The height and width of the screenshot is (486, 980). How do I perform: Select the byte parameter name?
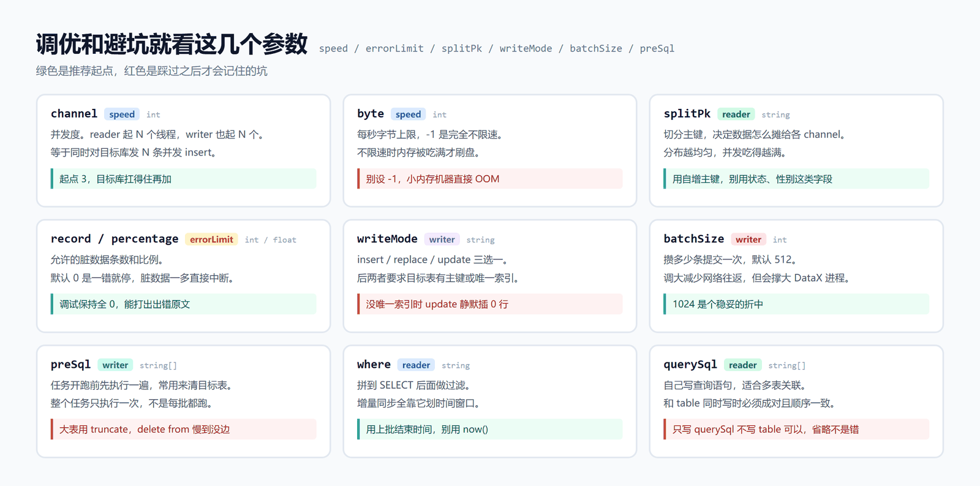371,114
